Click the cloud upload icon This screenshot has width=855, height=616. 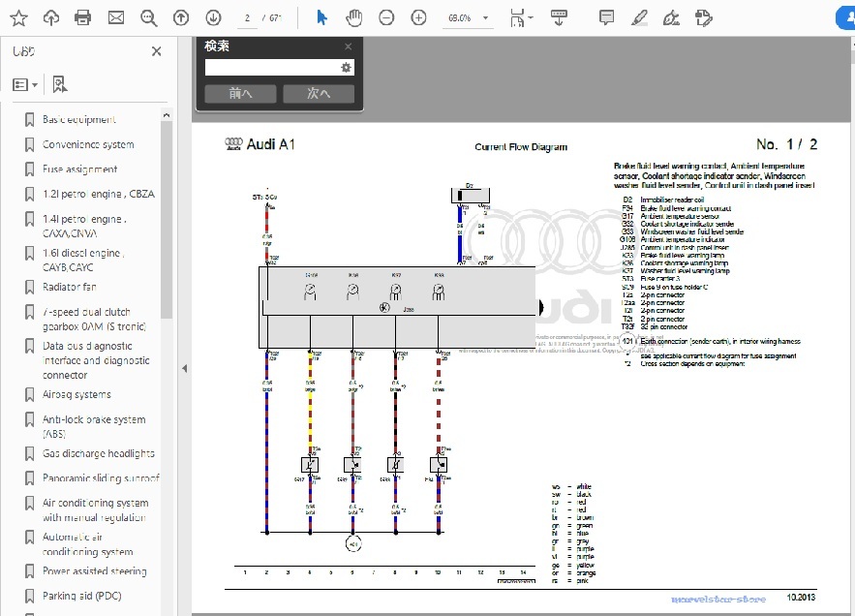[51, 18]
